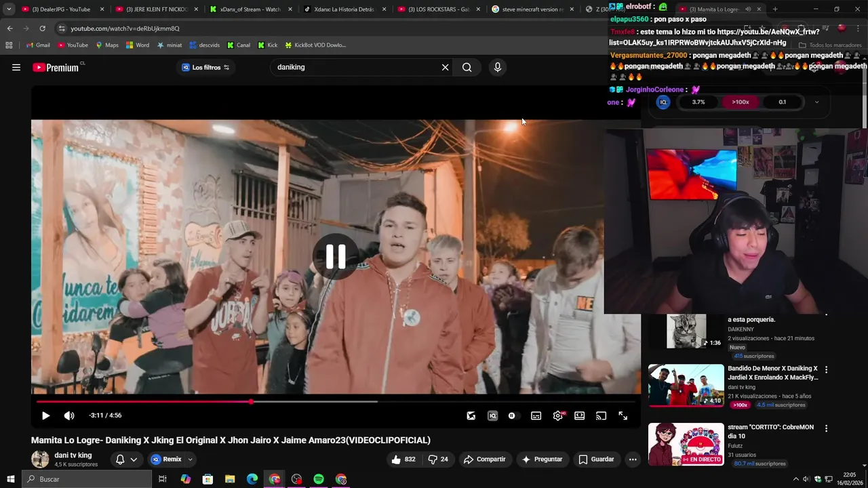Switch to the steve minecraft version tab

tap(531, 9)
